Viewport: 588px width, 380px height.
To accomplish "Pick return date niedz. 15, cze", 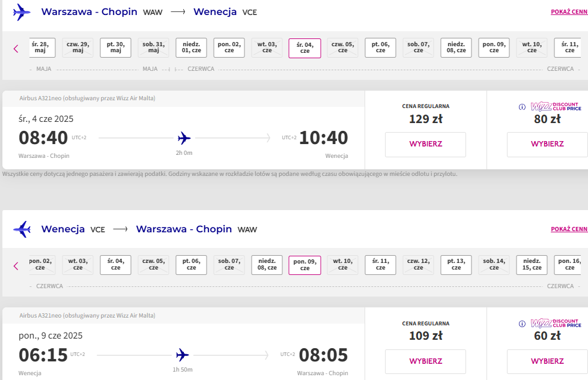I will [532, 265].
